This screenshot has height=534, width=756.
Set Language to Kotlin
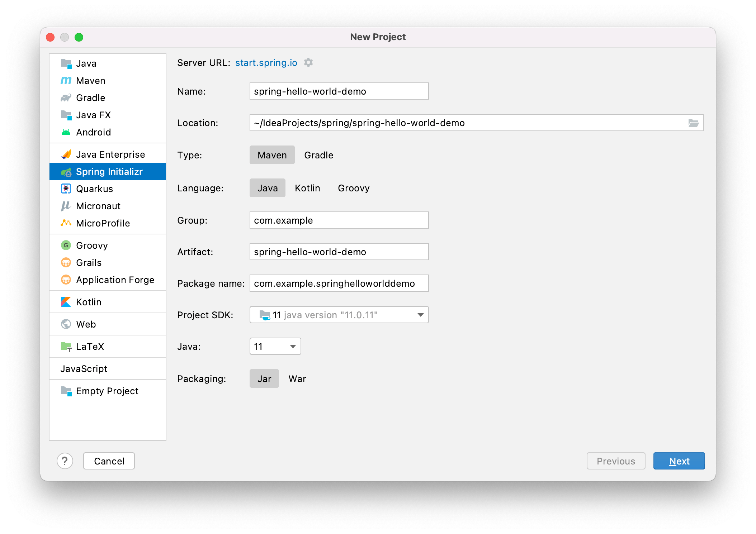tap(307, 188)
